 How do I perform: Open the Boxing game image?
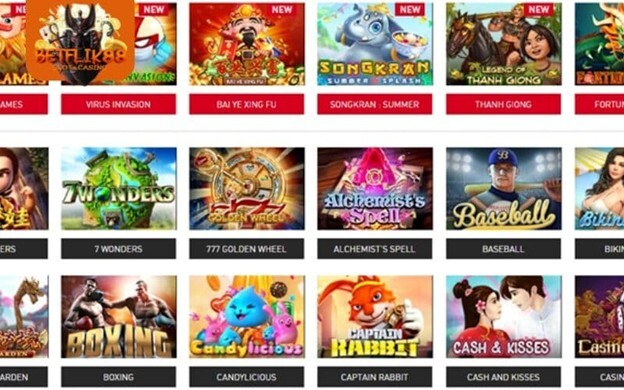tap(119, 317)
